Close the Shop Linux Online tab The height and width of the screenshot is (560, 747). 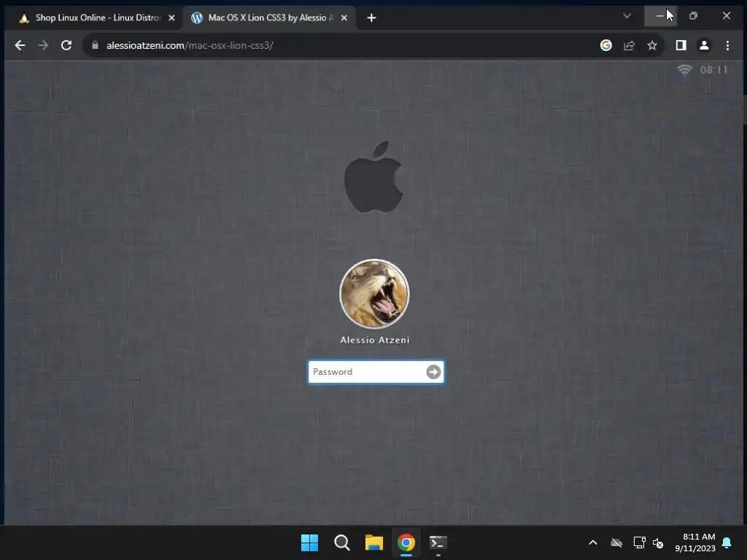click(171, 17)
